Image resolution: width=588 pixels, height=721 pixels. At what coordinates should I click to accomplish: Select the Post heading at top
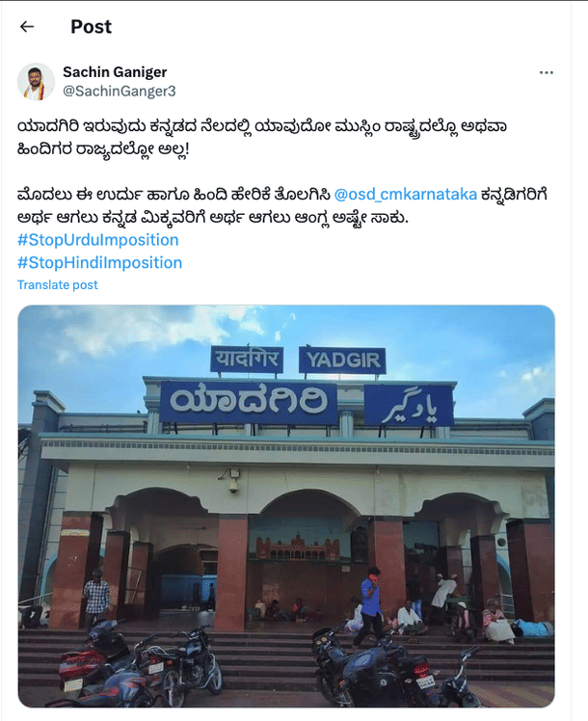91,27
